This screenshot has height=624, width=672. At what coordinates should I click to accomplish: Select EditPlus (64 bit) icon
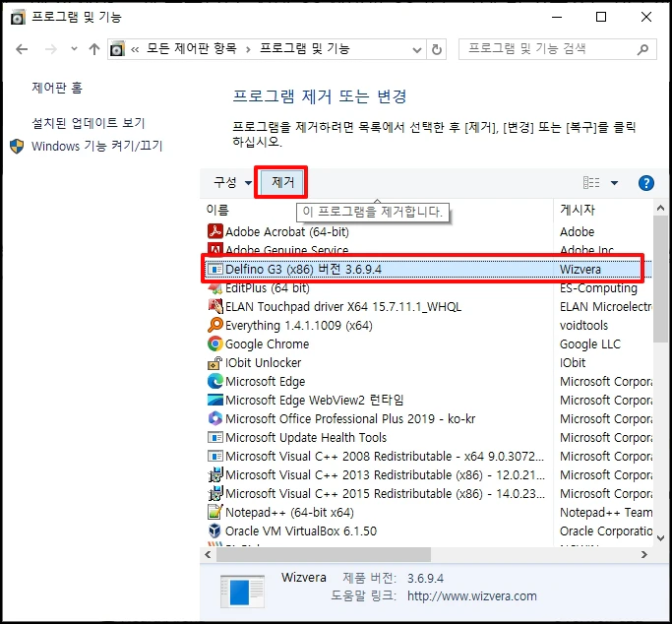tap(215, 288)
